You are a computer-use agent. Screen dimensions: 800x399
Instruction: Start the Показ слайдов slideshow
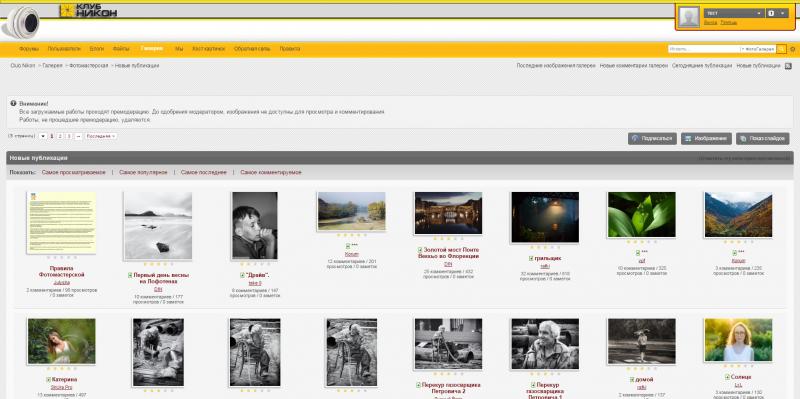coord(762,138)
